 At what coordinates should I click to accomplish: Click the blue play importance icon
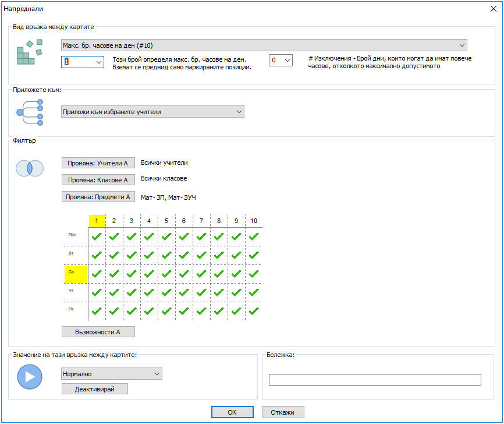click(x=29, y=377)
